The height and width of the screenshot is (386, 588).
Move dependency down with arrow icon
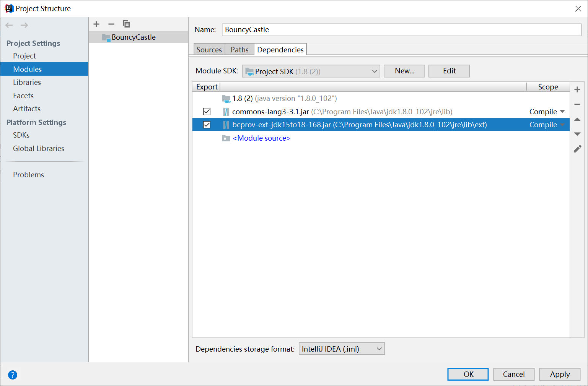click(577, 134)
